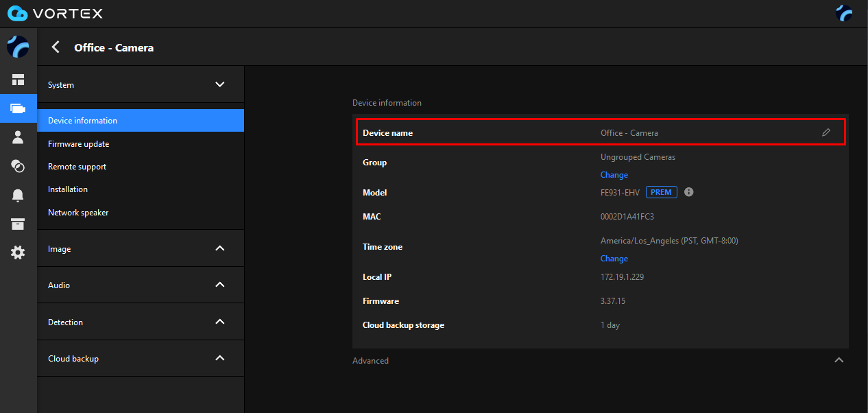Open the users icon in sidebar
868x413 pixels.
click(x=18, y=137)
